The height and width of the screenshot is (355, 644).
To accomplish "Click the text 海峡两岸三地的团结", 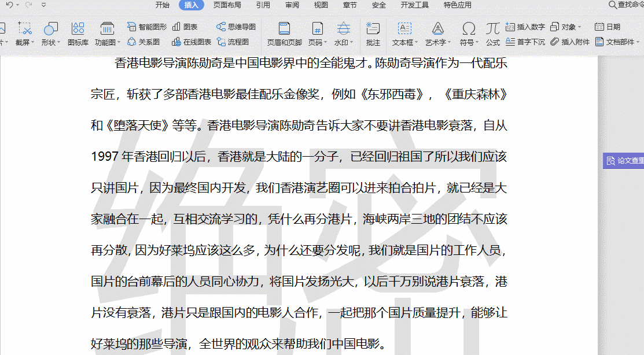I will coord(417,219).
